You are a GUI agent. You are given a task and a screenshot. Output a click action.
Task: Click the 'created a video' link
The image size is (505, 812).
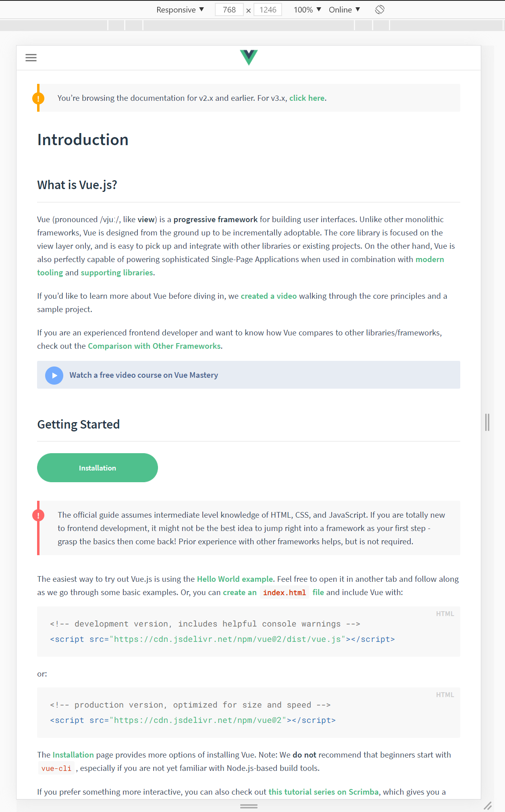coord(268,296)
